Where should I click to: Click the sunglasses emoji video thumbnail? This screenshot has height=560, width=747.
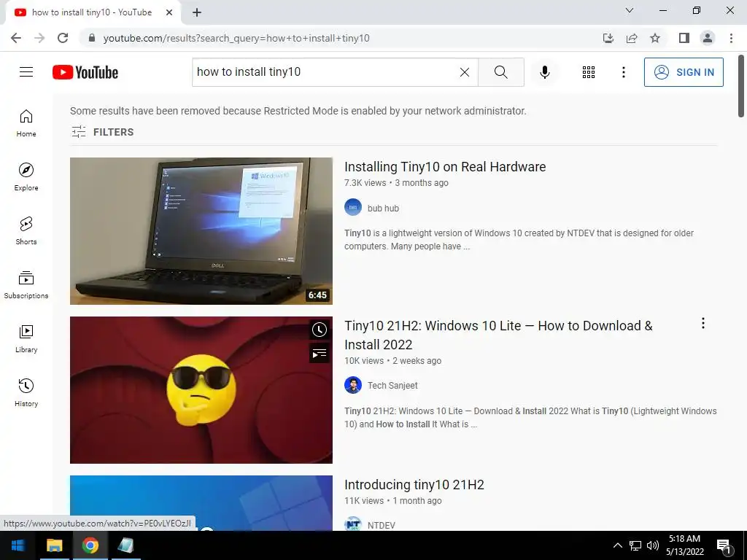[201, 390]
